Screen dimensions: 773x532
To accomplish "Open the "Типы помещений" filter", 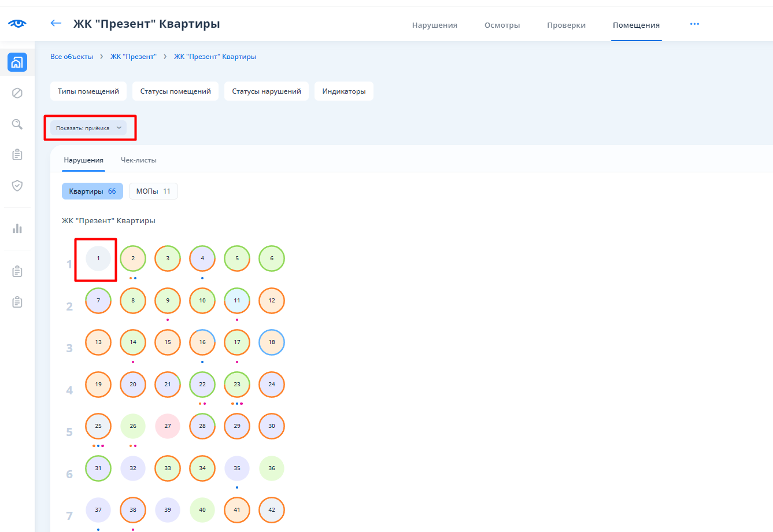I will coord(88,91).
